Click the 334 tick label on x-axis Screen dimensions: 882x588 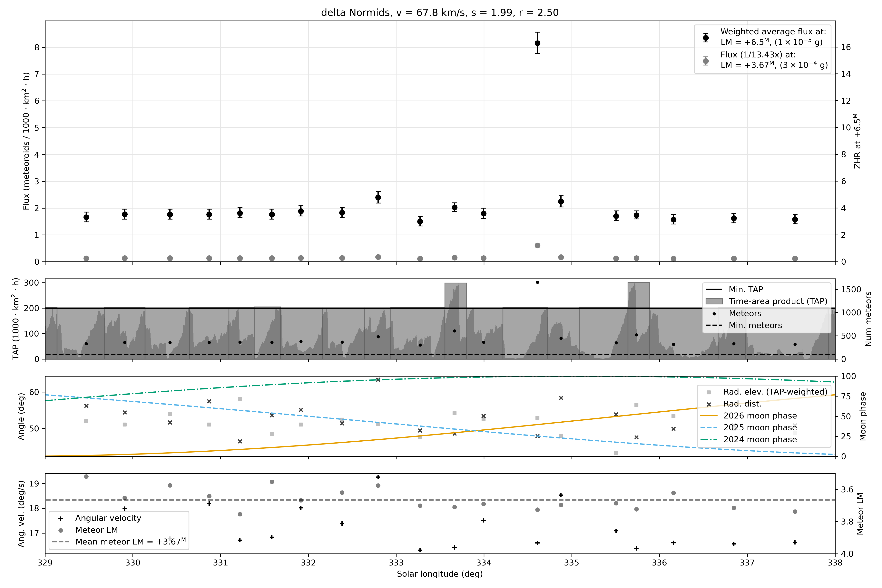pos(484,563)
